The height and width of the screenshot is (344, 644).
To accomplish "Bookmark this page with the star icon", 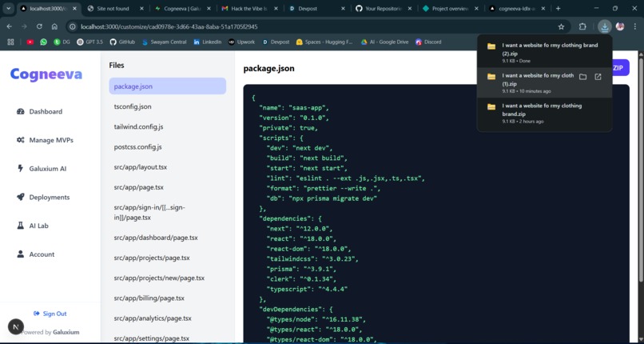I will (561, 26).
